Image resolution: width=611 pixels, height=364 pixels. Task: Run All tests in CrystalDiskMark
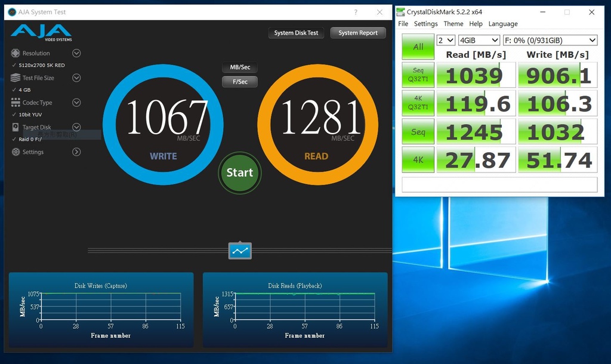click(x=418, y=47)
